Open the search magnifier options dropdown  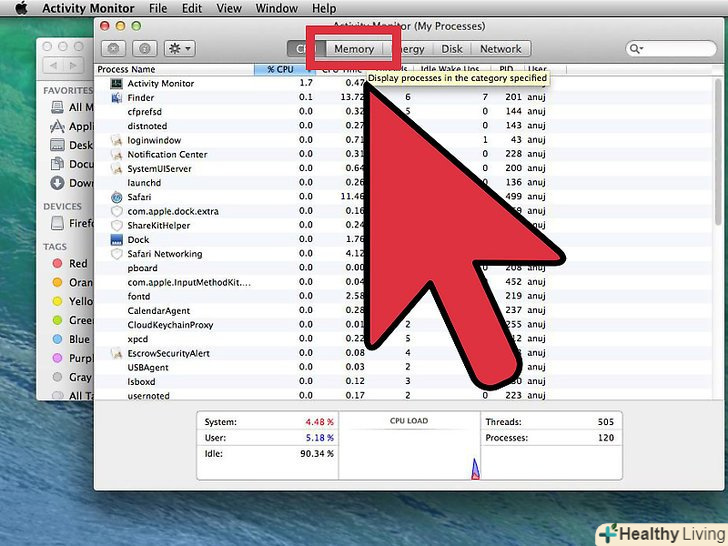(636, 48)
